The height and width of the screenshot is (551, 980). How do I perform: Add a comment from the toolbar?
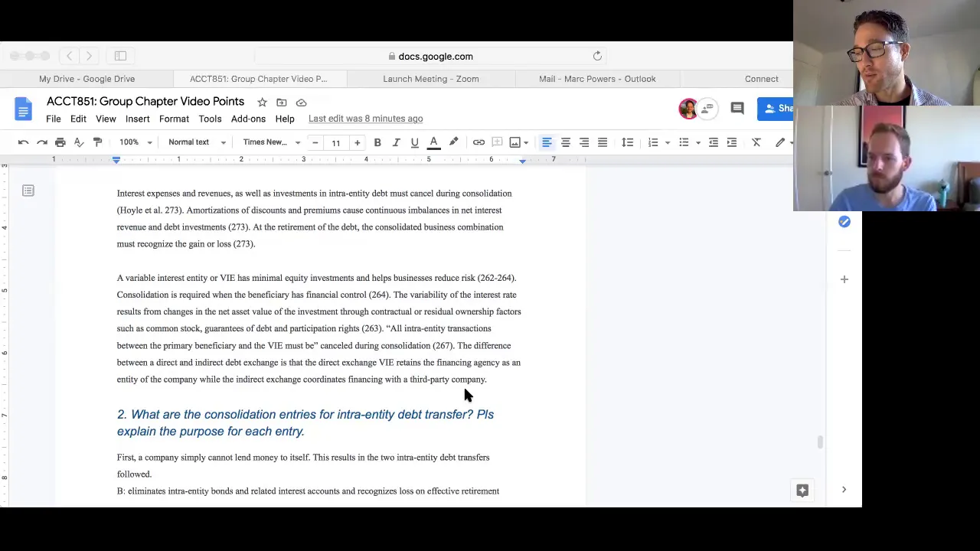coord(497,142)
